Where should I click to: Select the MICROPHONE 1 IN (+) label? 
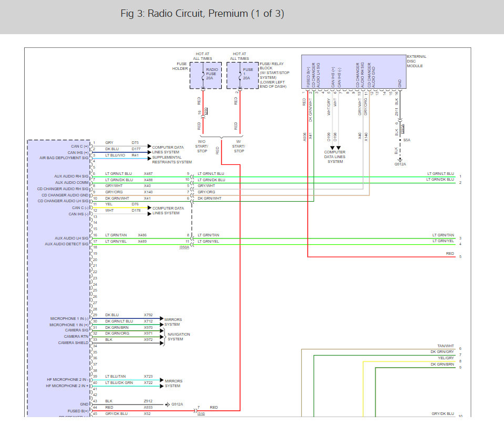69,325
